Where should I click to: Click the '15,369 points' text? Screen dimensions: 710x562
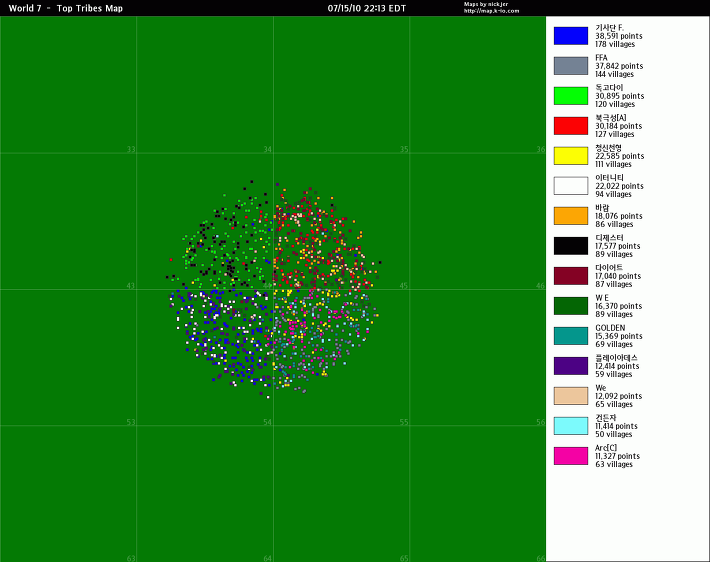point(619,336)
